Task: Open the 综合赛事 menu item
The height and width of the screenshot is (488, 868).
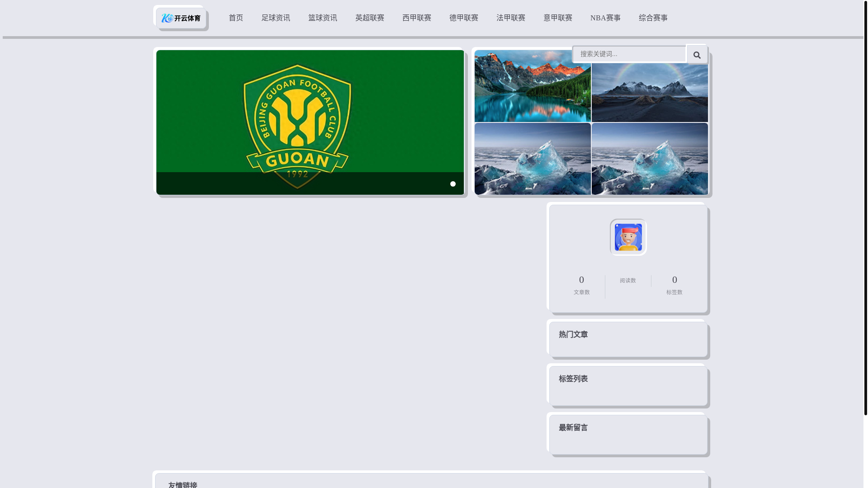Action: [x=653, y=18]
